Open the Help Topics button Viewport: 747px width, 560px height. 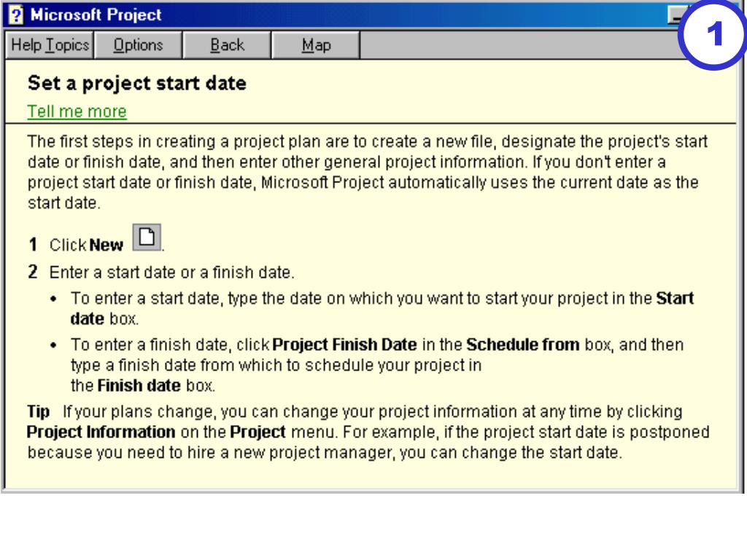(x=50, y=45)
